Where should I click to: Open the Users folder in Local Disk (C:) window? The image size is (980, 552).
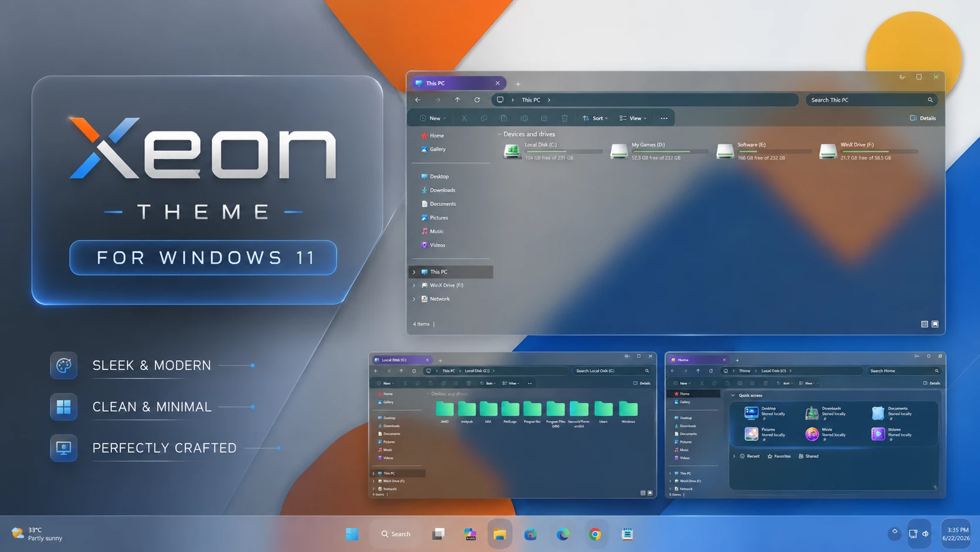tap(603, 412)
